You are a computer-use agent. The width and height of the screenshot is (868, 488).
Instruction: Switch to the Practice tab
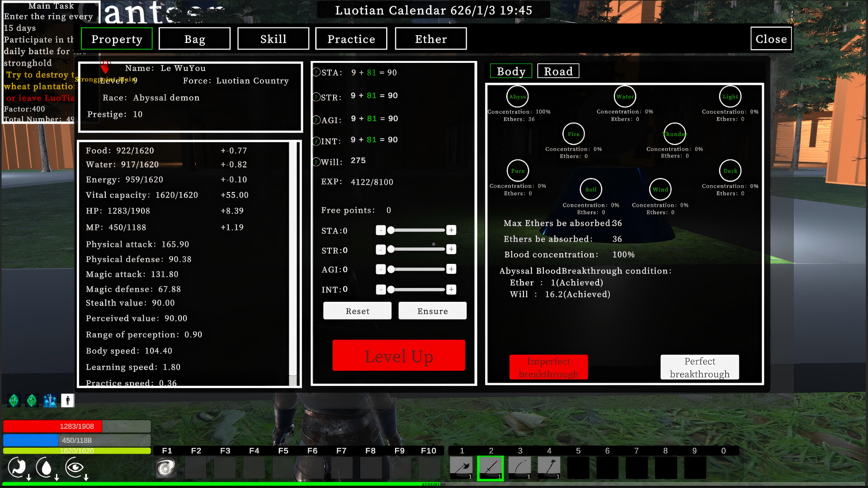(351, 39)
